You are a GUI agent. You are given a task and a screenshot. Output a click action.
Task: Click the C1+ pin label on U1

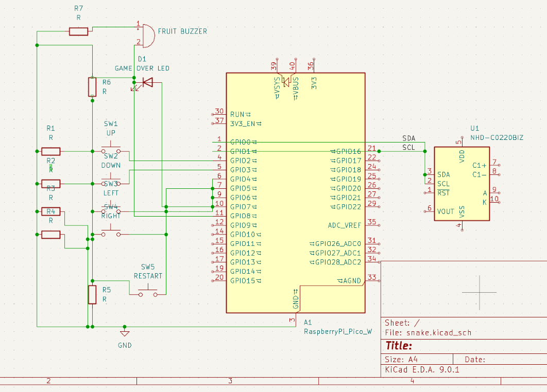[480, 165]
